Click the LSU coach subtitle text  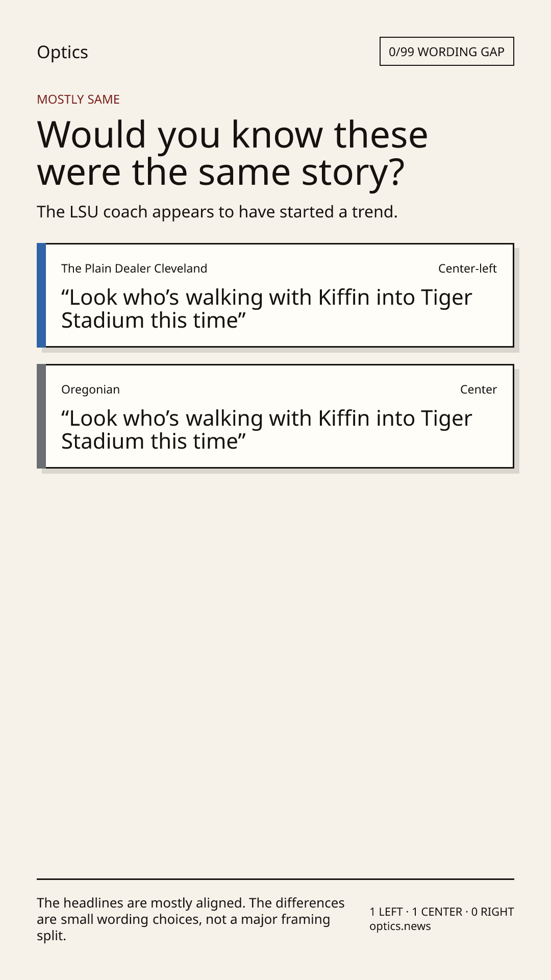[x=217, y=211]
